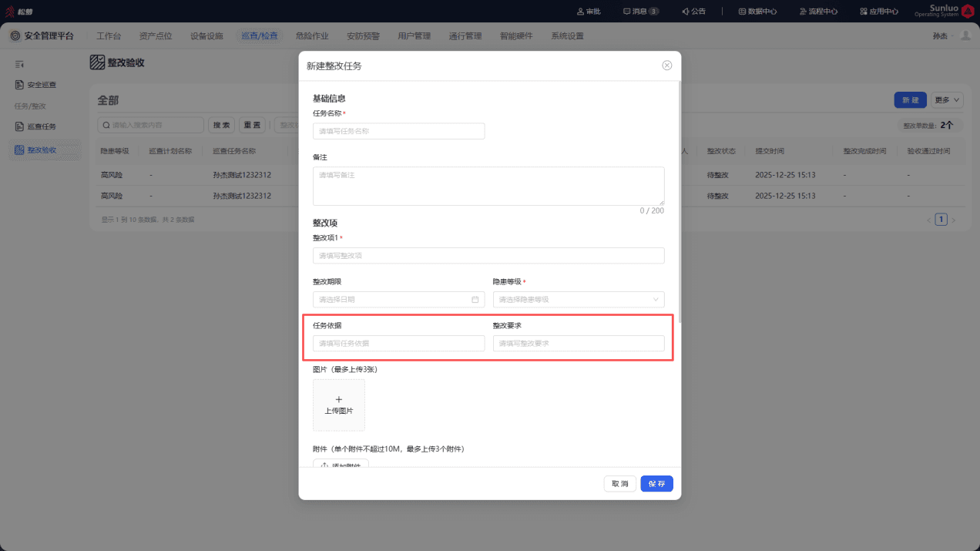Open the 隐患等级 dropdown in the dialog
This screenshot has width=980, height=551.
click(x=579, y=300)
